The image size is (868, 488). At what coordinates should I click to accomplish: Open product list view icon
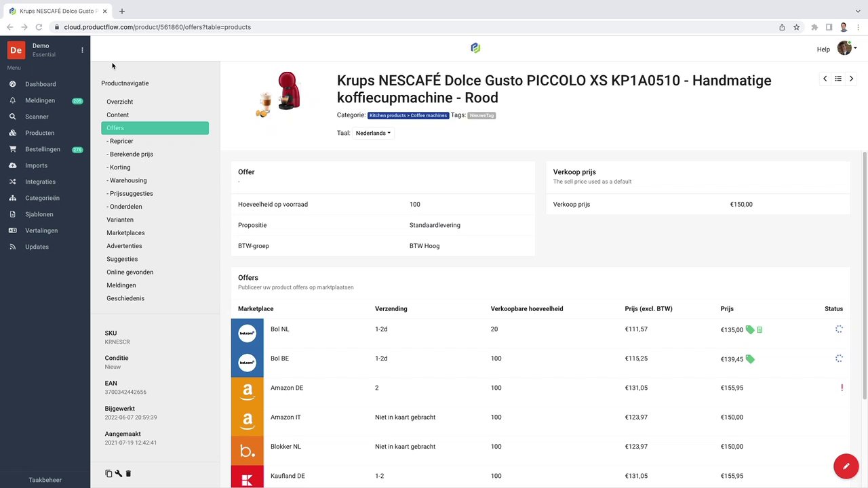point(838,79)
